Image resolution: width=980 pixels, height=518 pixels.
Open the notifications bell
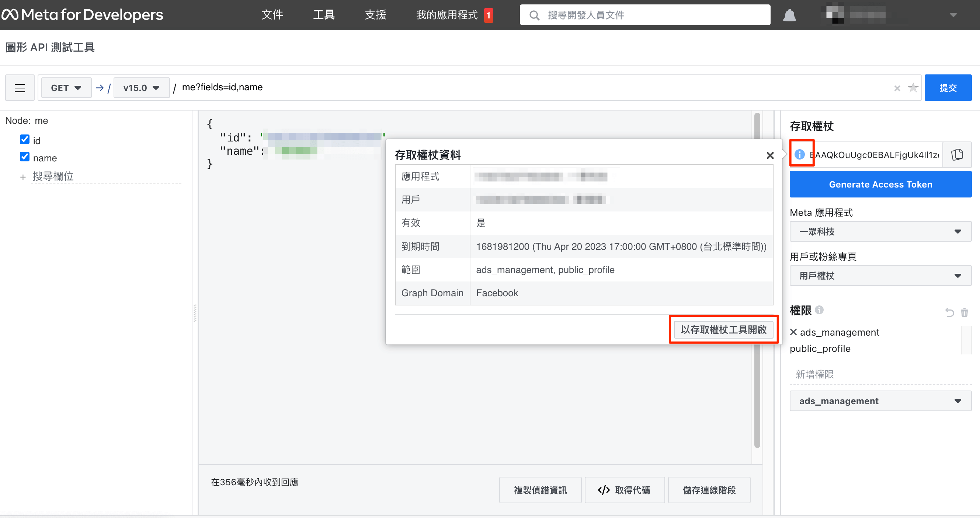coord(789,15)
